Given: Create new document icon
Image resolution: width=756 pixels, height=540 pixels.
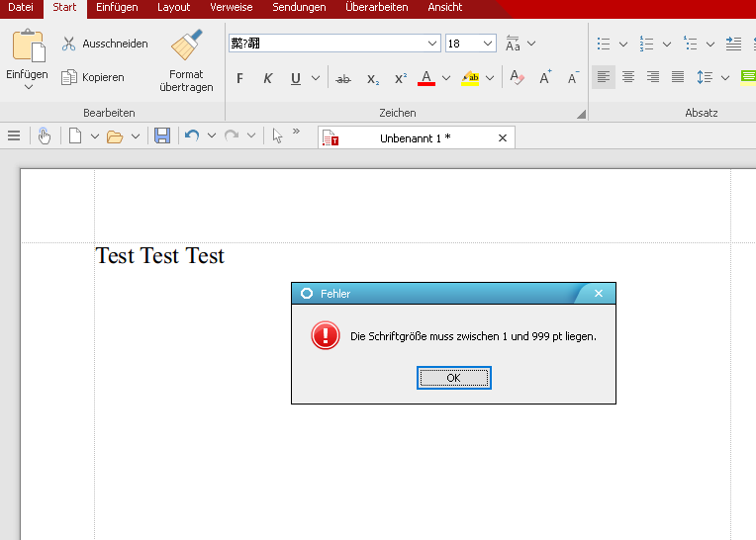Looking at the screenshot, I should click(x=75, y=135).
